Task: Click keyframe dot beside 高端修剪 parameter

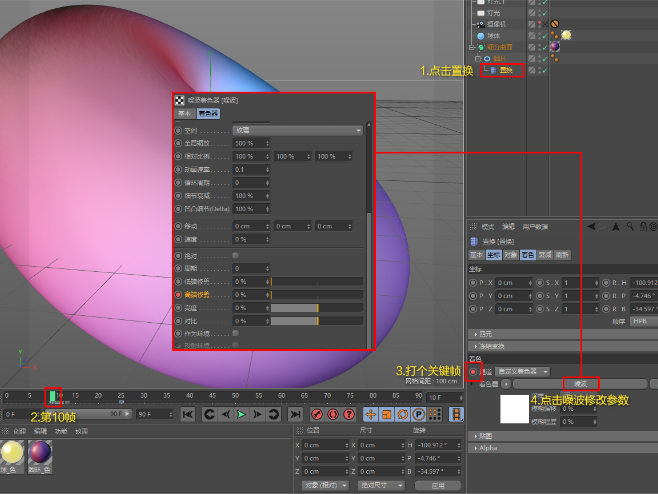Action: pos(178,295)
